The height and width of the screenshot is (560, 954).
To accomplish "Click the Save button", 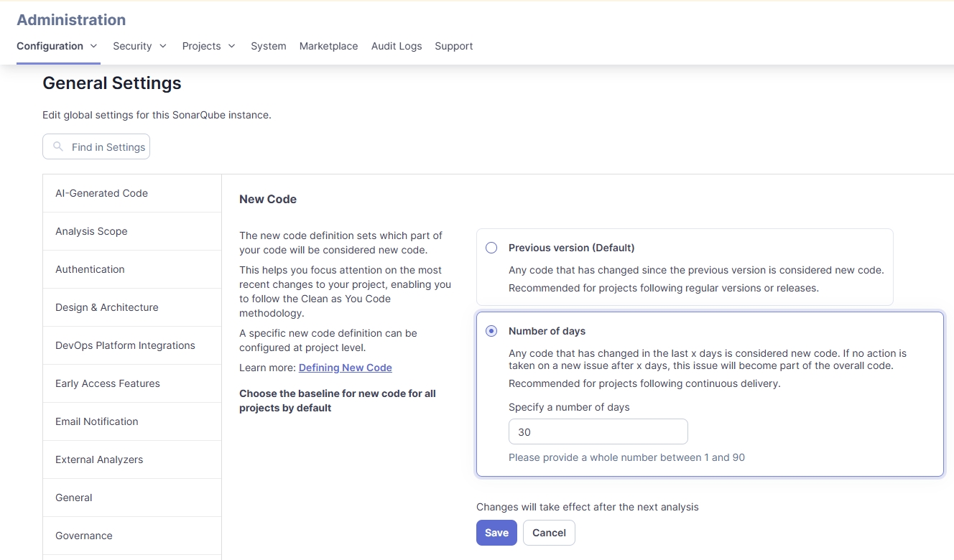I will 496,533.
